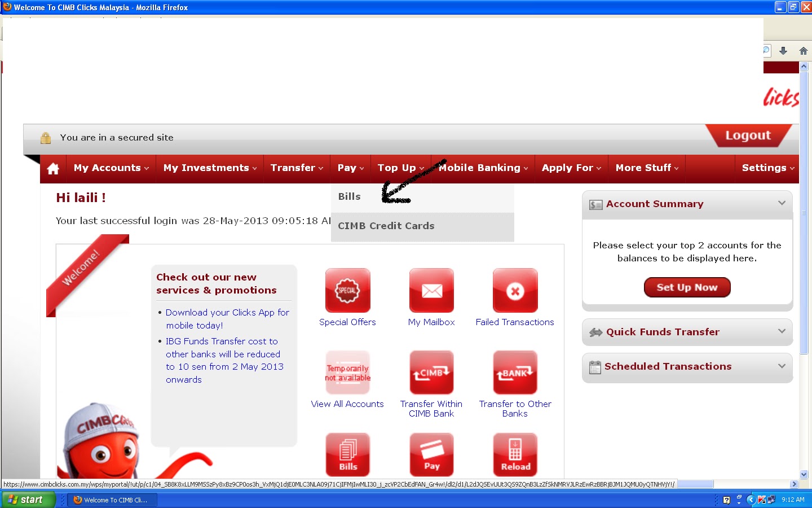Click the vertical scrollbar up arrow
The height and width of the screenshot is (508, 812).
point(804,67)
